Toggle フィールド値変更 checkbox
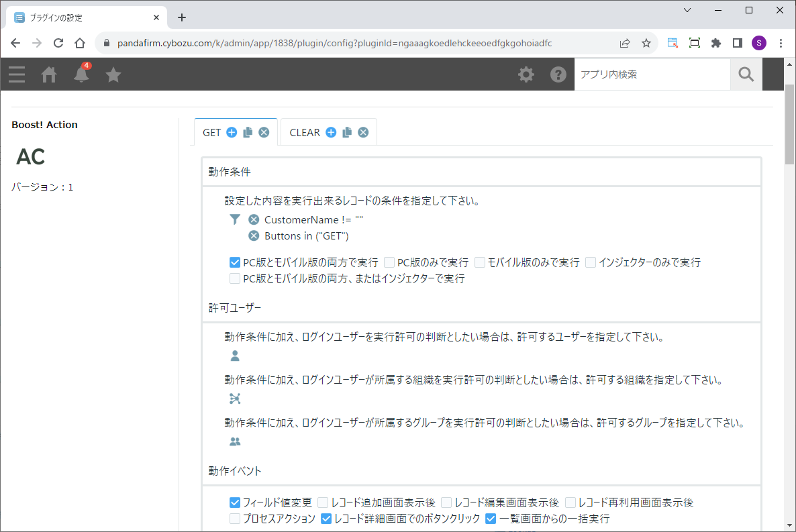 (x=235, y=502)
